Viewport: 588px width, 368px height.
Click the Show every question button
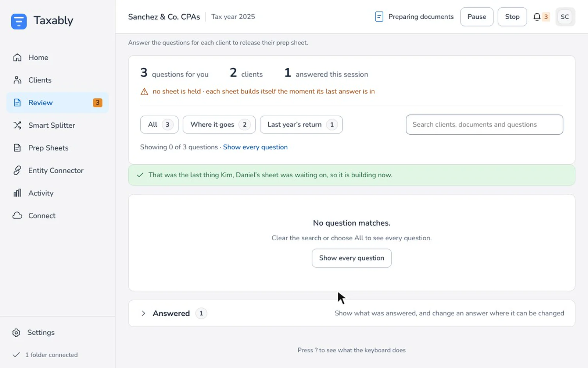tap(352, 258)
